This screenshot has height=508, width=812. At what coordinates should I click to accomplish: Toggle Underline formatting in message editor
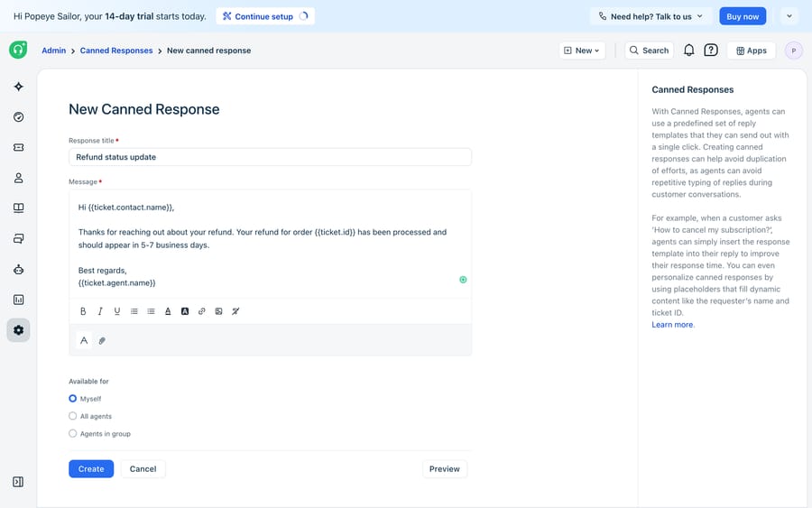pos(117,311)
